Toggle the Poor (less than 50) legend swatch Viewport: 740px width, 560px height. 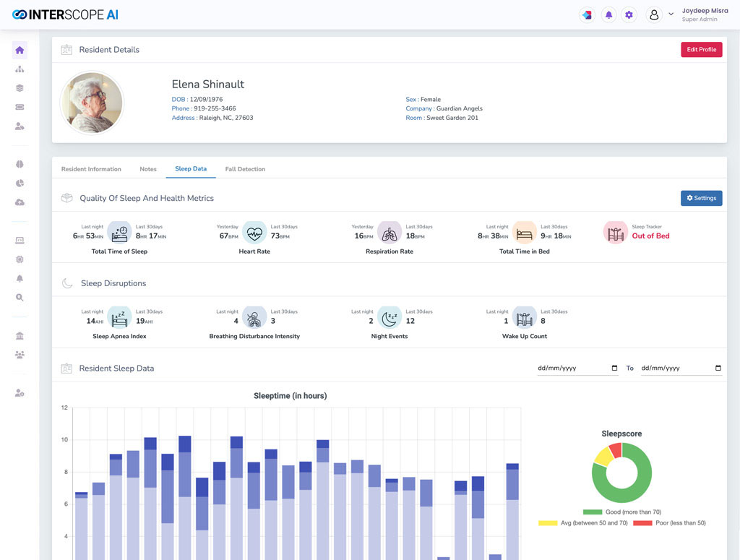click(642, 522)
